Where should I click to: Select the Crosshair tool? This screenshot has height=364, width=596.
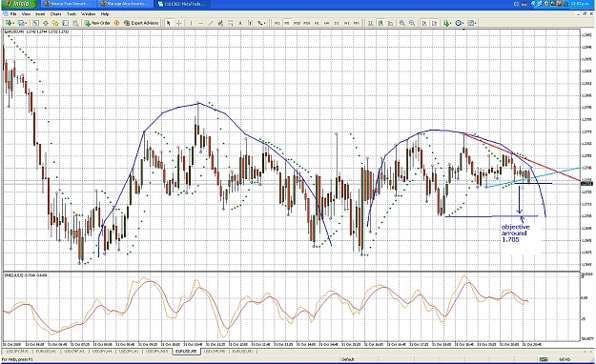coord(178,23)
